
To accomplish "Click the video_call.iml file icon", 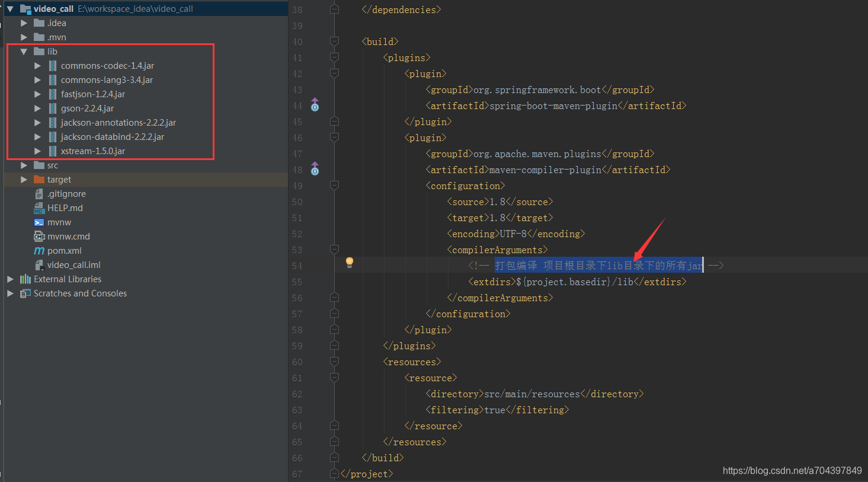I will 39,265.
